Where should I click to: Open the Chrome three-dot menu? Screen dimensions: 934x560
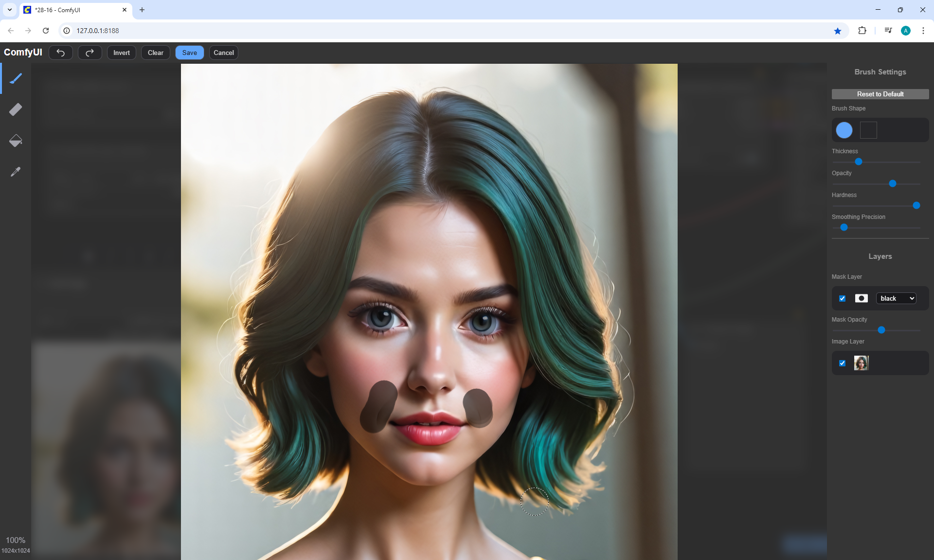point(923,31)
